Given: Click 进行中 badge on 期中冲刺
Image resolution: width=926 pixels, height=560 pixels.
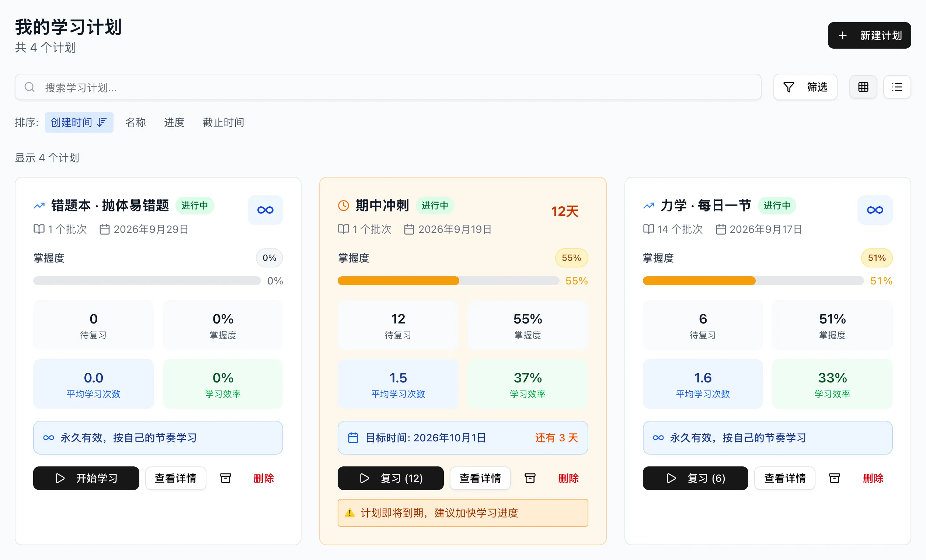Looking at the screenshot, I should (435, 206).
